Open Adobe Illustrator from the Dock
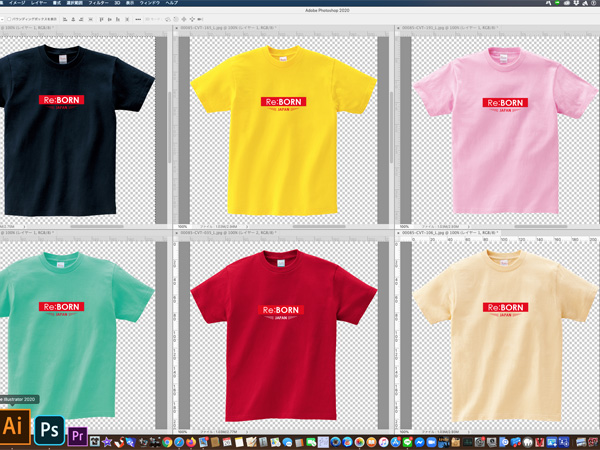Image resolution: width=600 pixels, height=450 pixels. pos(14,426)
